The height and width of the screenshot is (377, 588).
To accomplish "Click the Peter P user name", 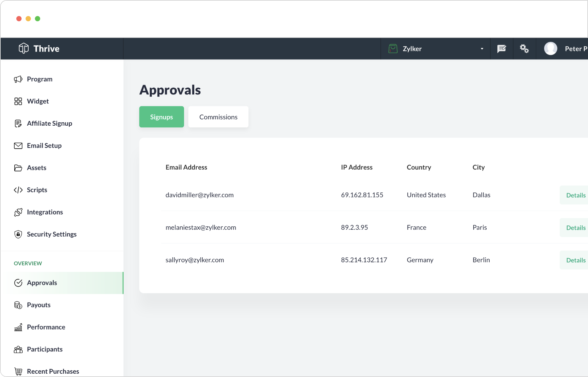I will [576, 49].
